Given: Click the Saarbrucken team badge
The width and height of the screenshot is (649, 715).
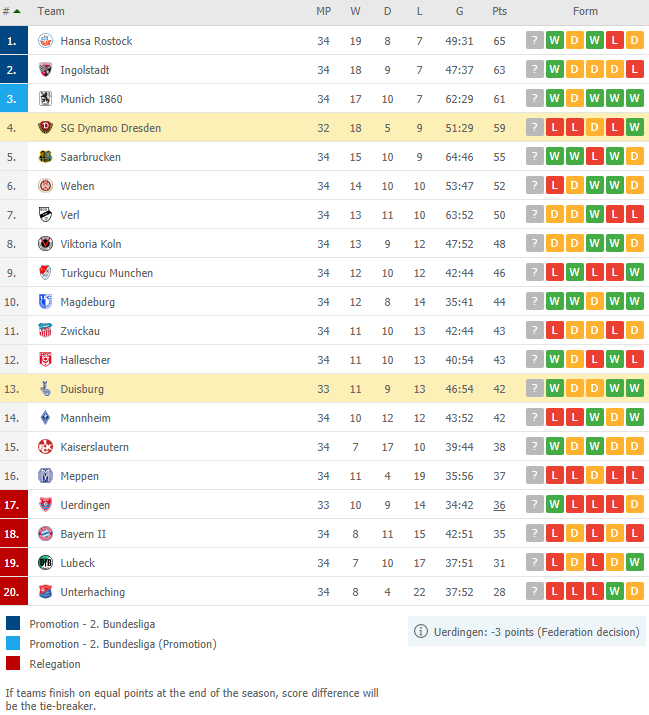Looking at the screenshot, I should (45, 156).
